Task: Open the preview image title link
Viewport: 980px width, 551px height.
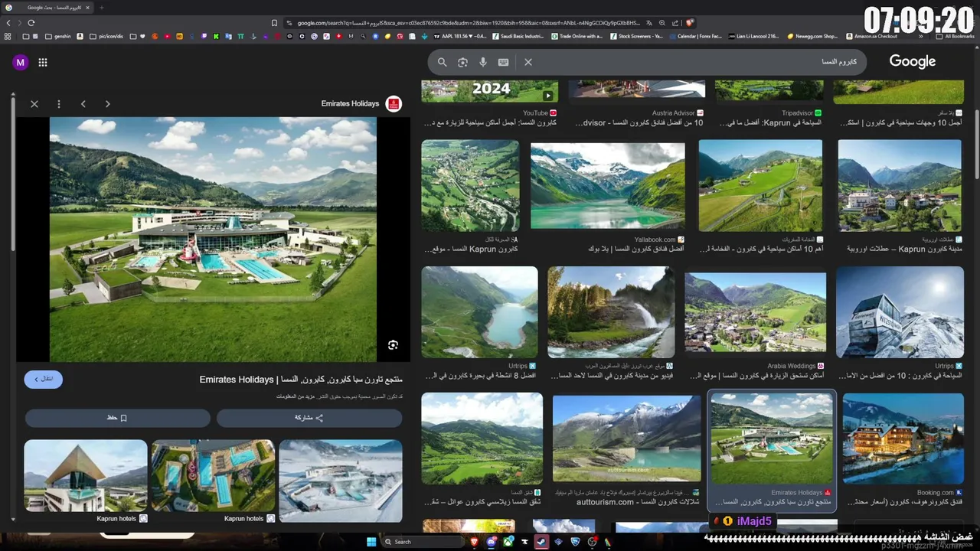Action: pos(301,380)
